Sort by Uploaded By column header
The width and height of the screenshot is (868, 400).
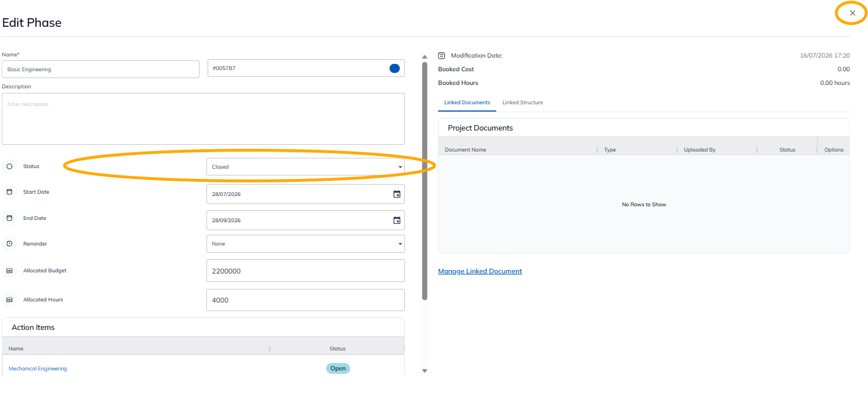(700, 150)
